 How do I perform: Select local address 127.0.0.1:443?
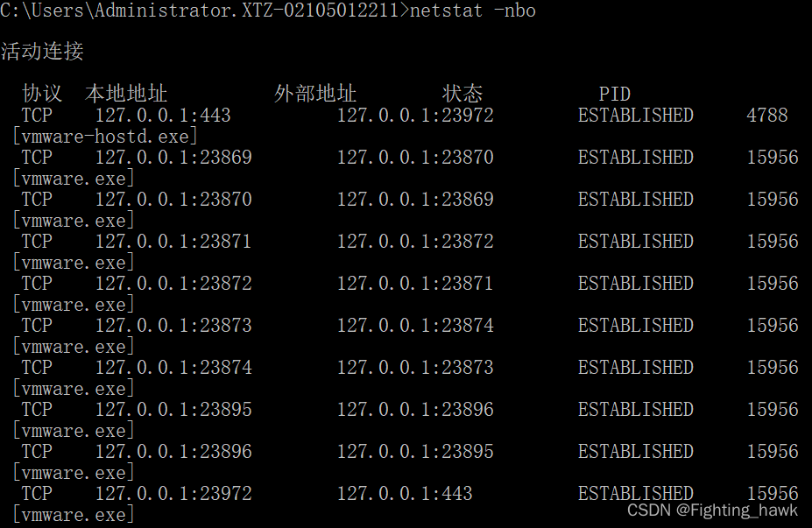(x=163, y=115)
